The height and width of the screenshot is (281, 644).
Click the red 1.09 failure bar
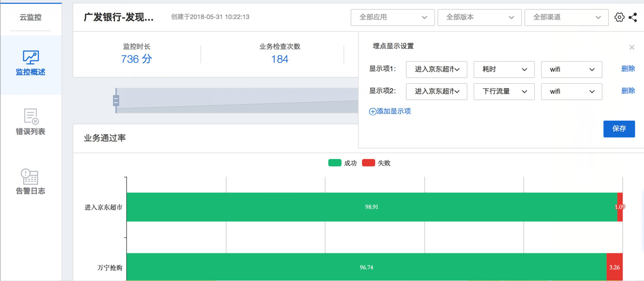tap(620, 207)
